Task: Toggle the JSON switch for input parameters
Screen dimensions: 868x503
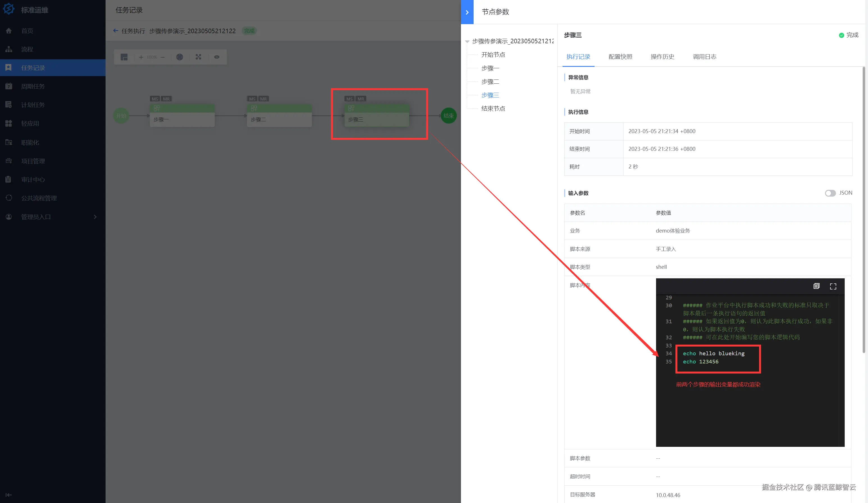Action: [x=830, y=193]
